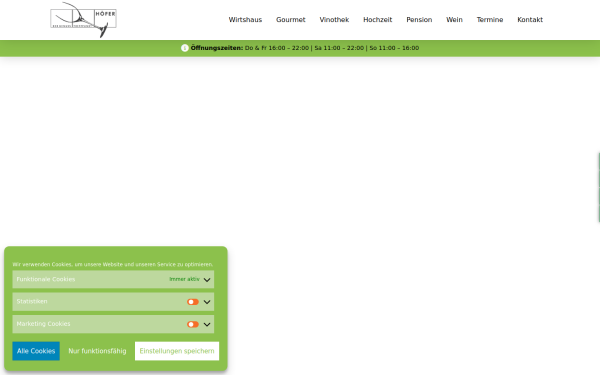Go to the Vinothek page
The image size is (600, 375).
334,20
